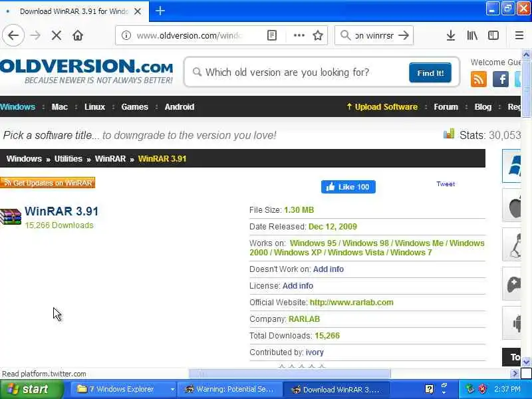532x399 pixels.
Task: Open the Mac menu item
Action: click(x=60, y=107)
